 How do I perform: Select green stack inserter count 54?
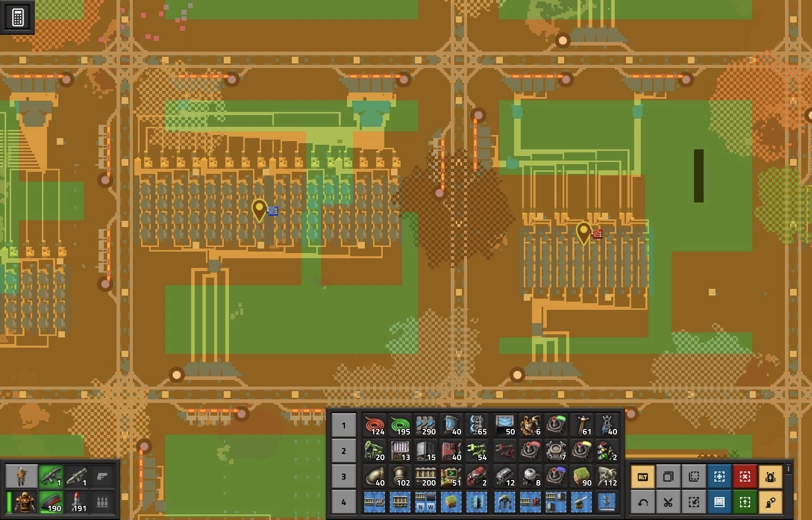coord(477,451)
